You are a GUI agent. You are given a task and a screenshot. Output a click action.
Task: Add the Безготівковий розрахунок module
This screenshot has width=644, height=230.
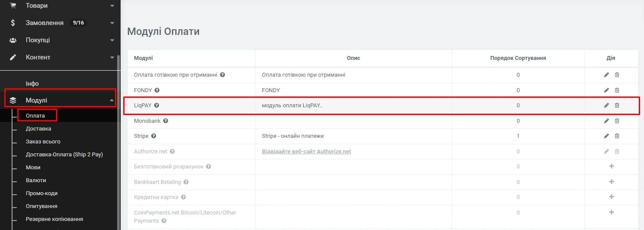(x=612, y=166)
